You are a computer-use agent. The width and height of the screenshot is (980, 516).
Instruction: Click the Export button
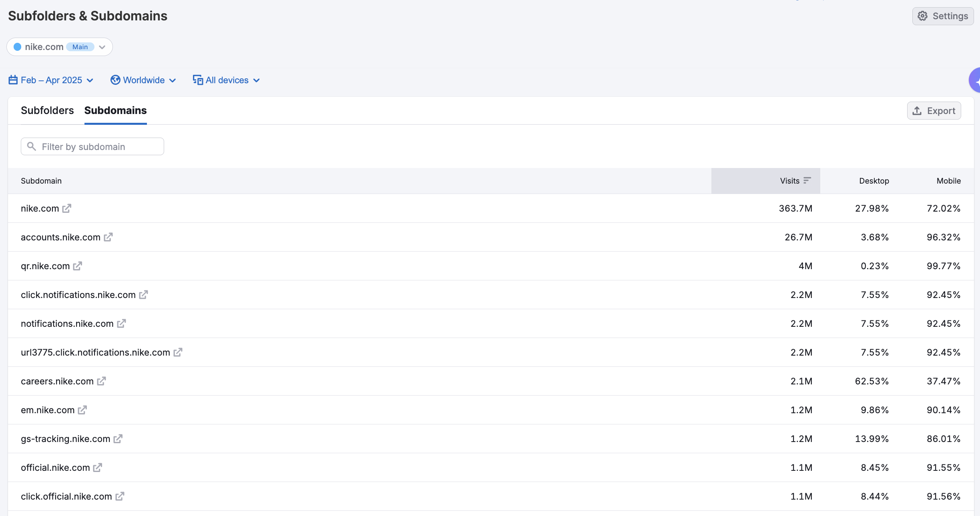click(934, 111)
